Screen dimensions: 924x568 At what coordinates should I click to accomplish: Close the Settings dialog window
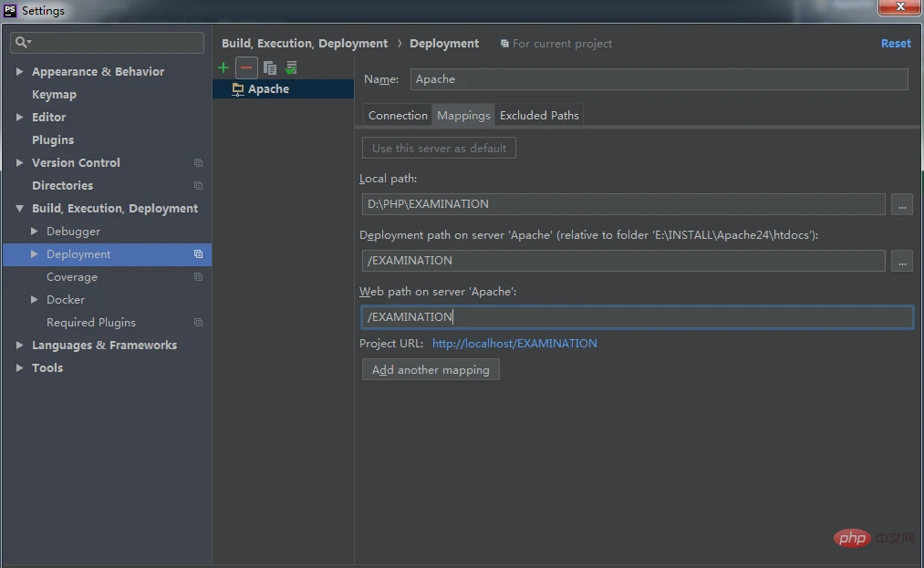click(x=900, y=7)
